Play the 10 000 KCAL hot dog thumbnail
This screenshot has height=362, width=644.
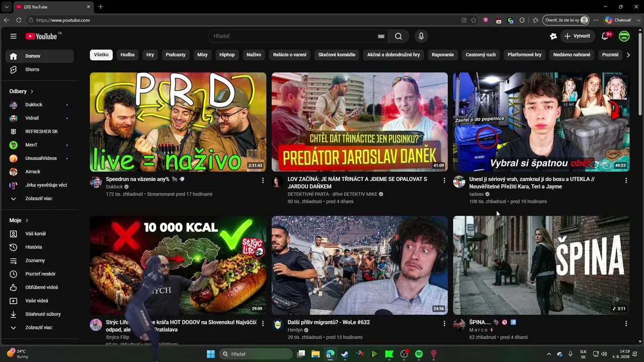[178, 265]
